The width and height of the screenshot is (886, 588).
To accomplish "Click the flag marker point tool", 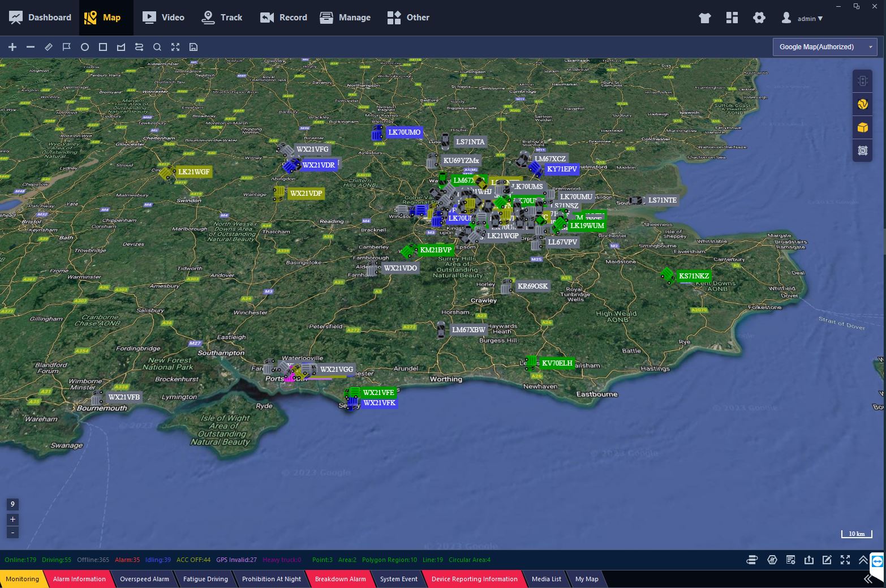I will (67, 47).
